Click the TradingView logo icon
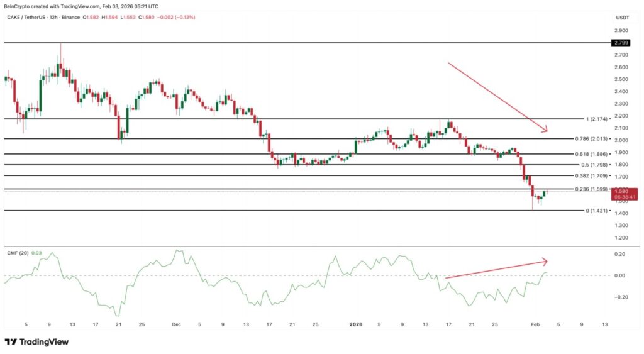The width and height of the screenshot is (644, 354). point(10,342)
